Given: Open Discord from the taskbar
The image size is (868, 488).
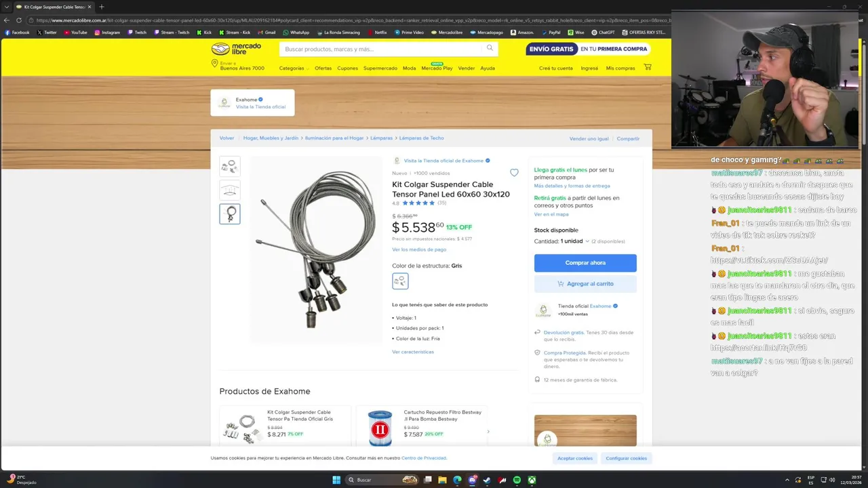Looking at the screenshot, I should pyautogui.click(x=472, y=480).
